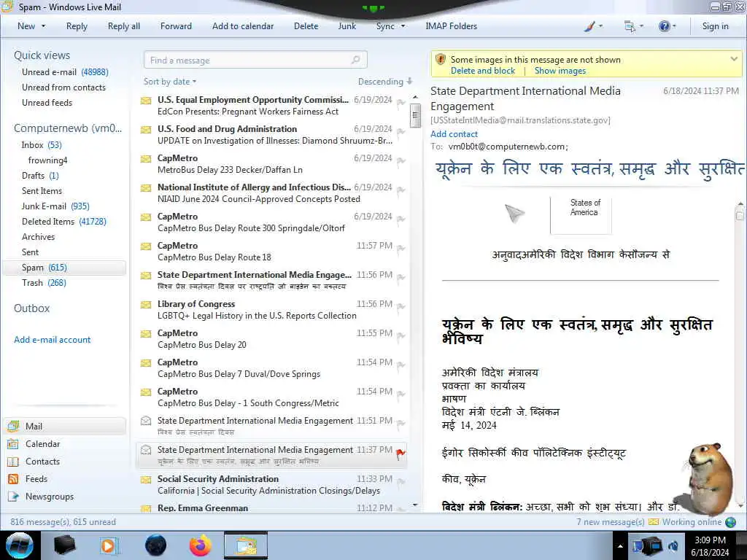Toggle flag on CapMetro Bus Delay Route 18
Image resolution: width=747 pixels, height=560 pixels.
tap(400, 249)
